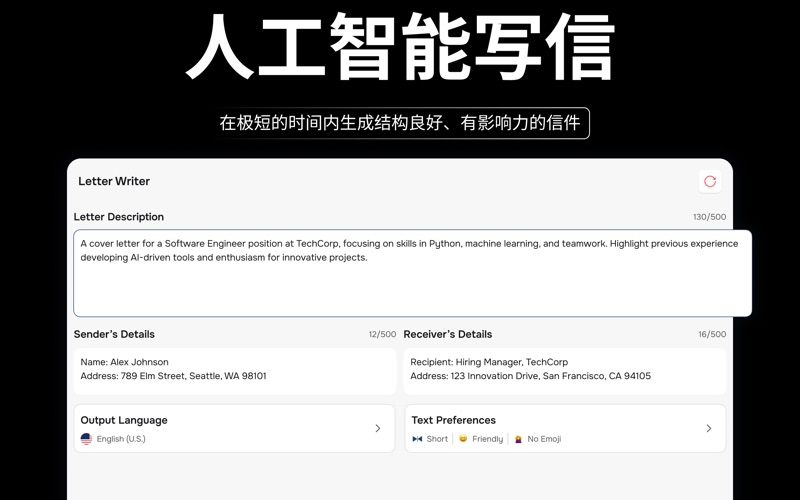Click the US flag icon under Output Language
Viewport: 800px width, 500px height.
(86, 439)
